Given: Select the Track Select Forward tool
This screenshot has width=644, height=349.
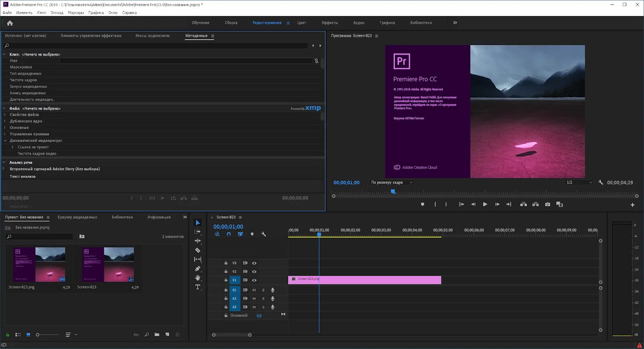Looking at the screenshot, I should (198, 232).
